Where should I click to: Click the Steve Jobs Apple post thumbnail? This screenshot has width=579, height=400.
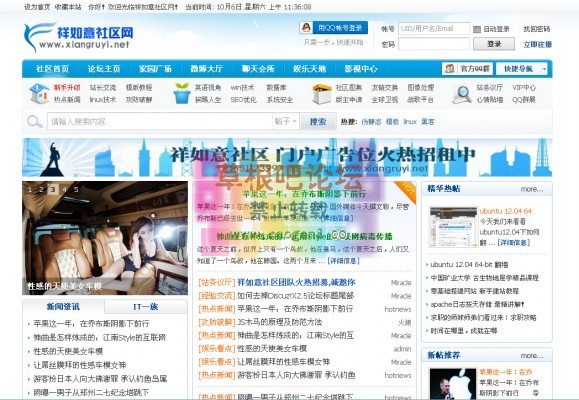click(453, 383)
